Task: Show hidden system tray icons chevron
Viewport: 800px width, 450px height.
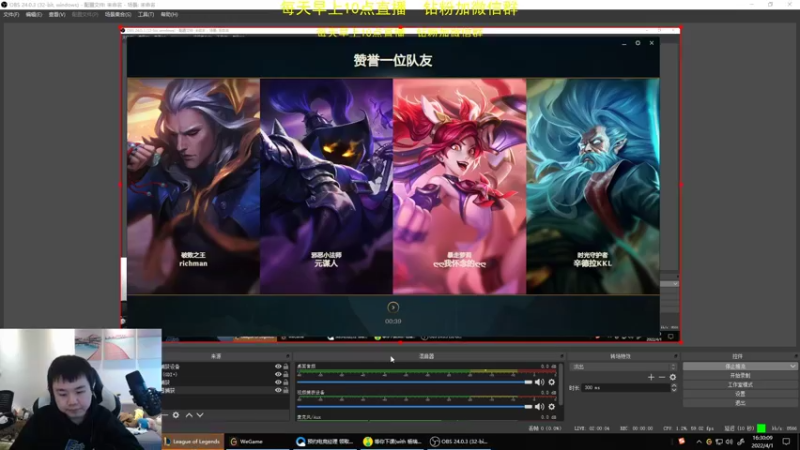Action: pyautogui.click(x=699, y=442)
